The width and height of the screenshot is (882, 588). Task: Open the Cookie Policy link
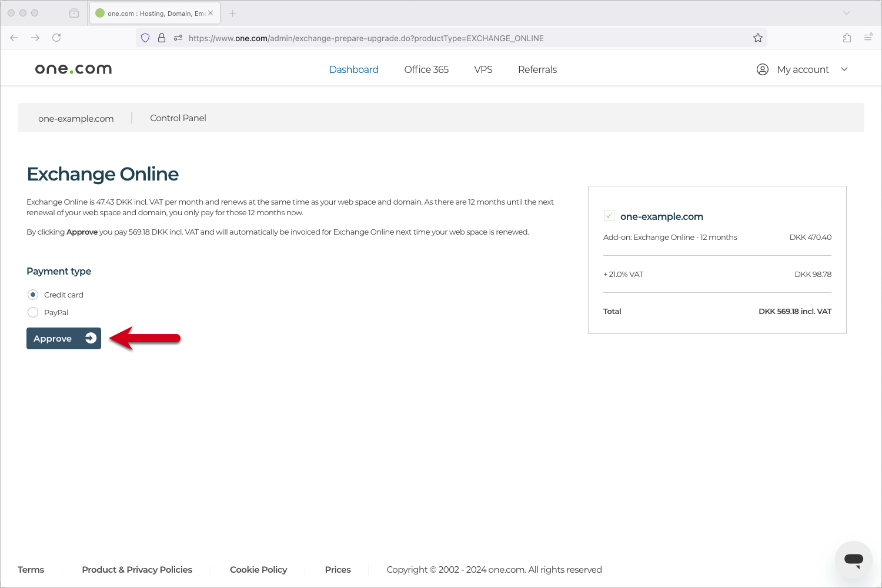click(x=258, y=569)
